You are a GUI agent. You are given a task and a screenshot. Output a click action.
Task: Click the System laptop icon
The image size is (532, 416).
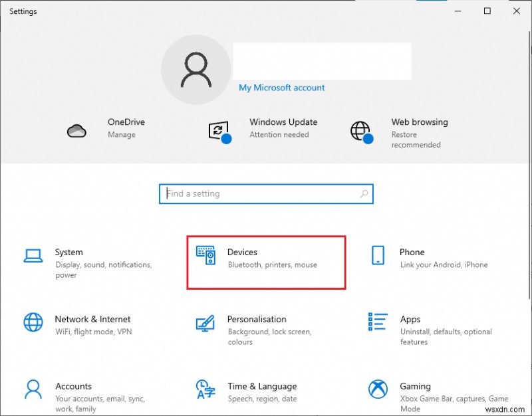[33, 255]
